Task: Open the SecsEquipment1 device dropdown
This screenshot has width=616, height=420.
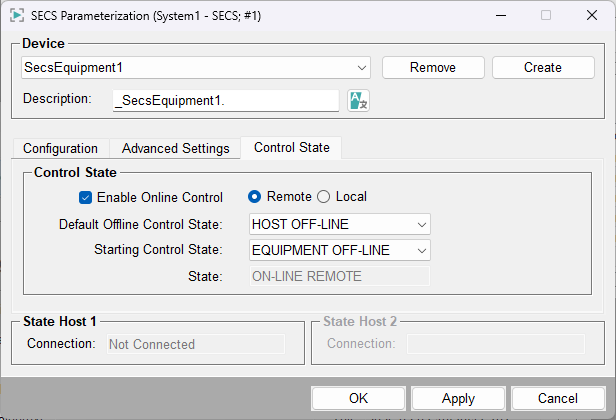Action: [362, 68]
